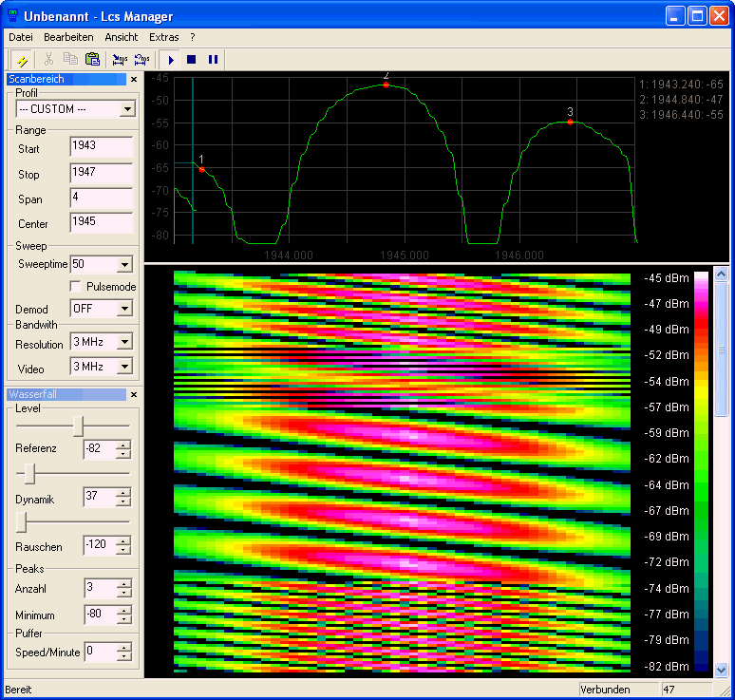Image resolution: width=735 pixels, height=700 pixels.
Task: Close the Wasserfall panel
Action: 134,394
